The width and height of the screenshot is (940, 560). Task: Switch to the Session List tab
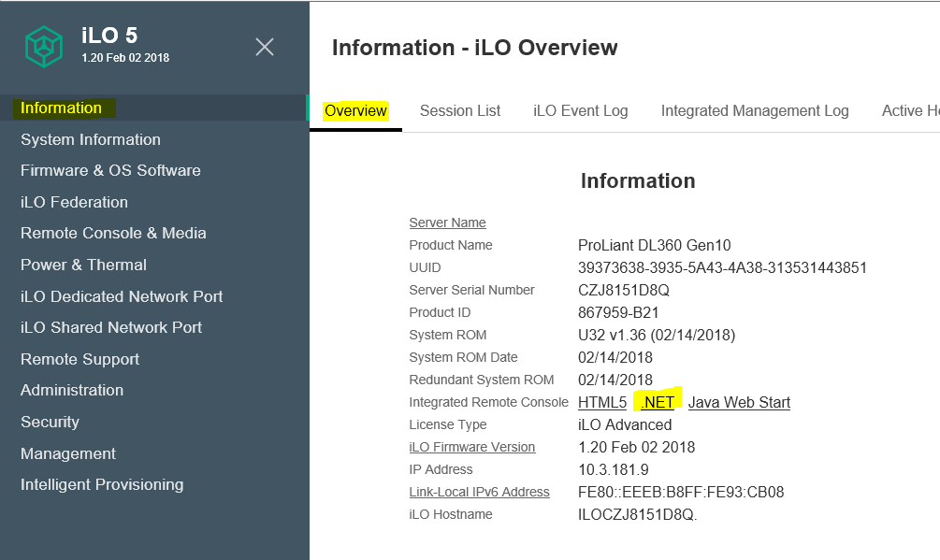(x=460, y=110)
